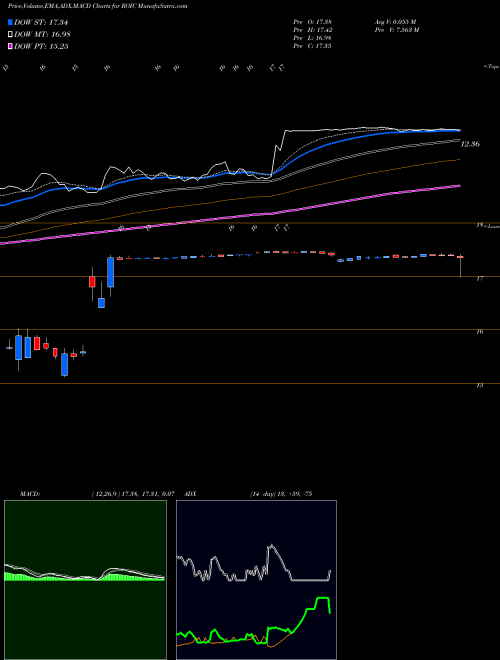
Task: Click the 12.86 EMA value label
Action: click(470, 144)
